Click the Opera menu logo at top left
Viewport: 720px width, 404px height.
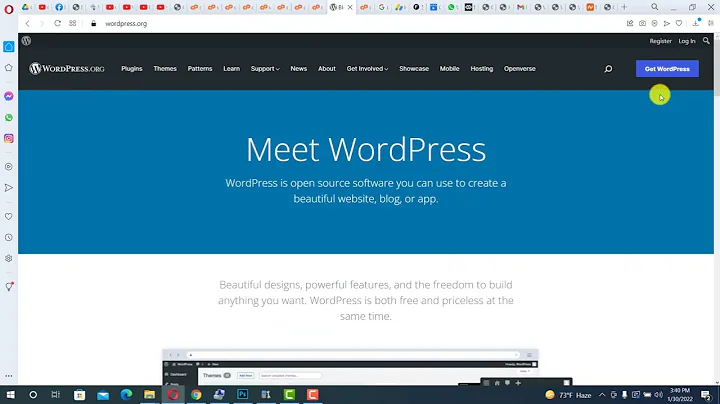tap(9, 9)
